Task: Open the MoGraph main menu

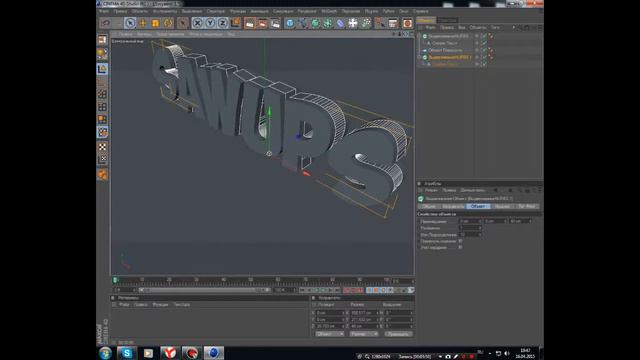Action: point(329,11)
